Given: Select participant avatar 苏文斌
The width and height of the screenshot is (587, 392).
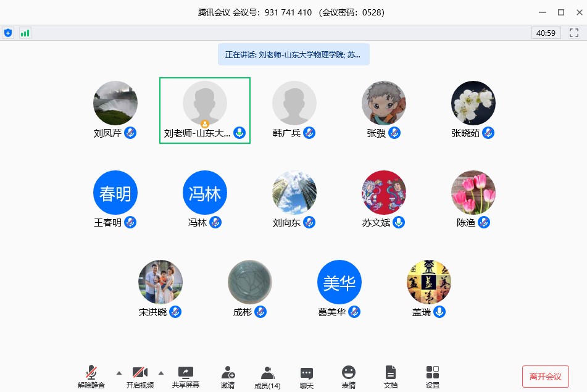Looking at the screenshot, I should tap(384, 193).
